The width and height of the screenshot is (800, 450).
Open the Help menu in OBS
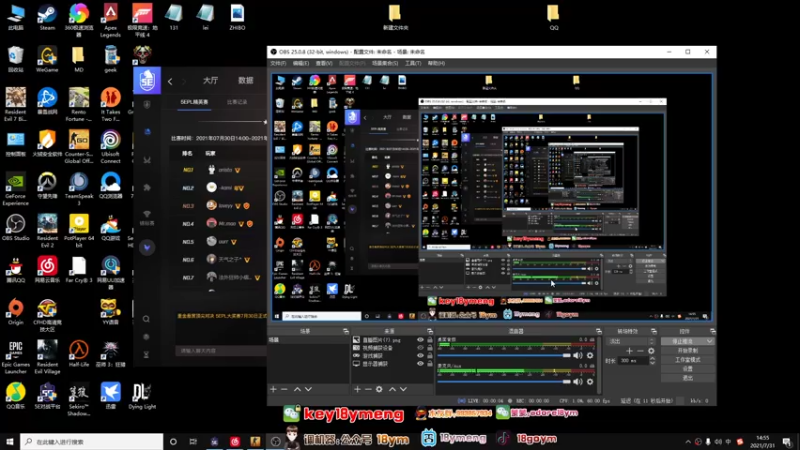point(436,63)
